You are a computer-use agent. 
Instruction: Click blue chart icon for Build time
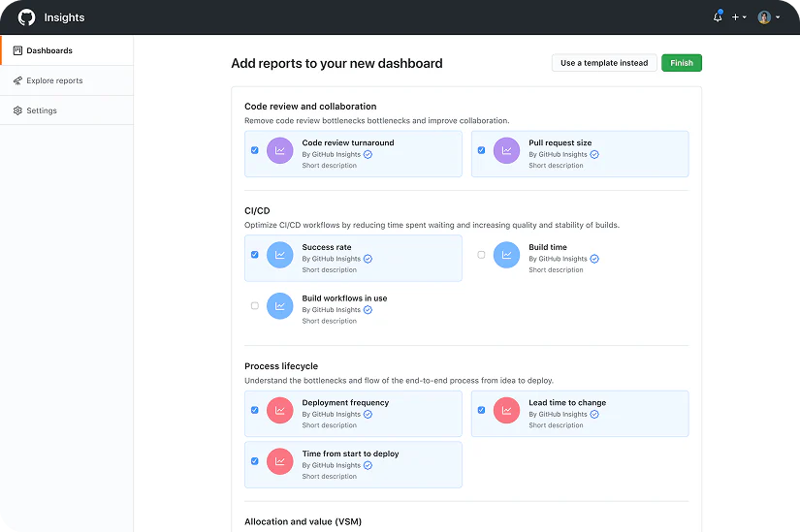point(506,255)
